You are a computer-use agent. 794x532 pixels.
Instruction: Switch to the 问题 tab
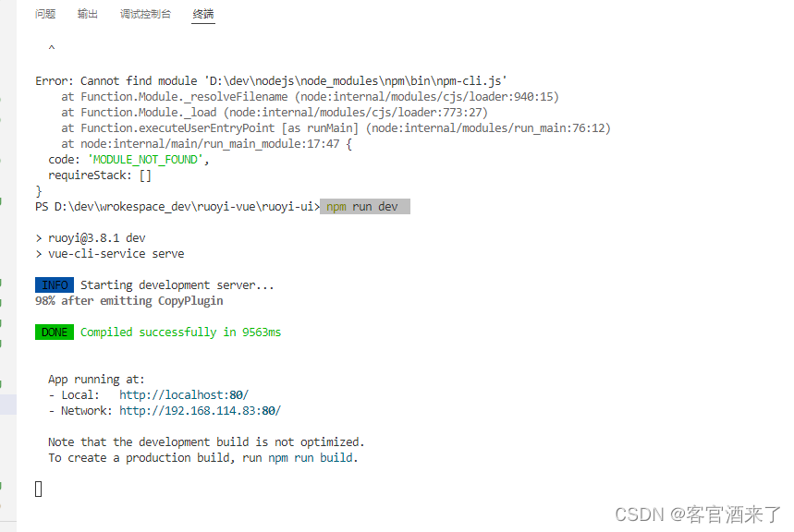(x=45, y=14)
